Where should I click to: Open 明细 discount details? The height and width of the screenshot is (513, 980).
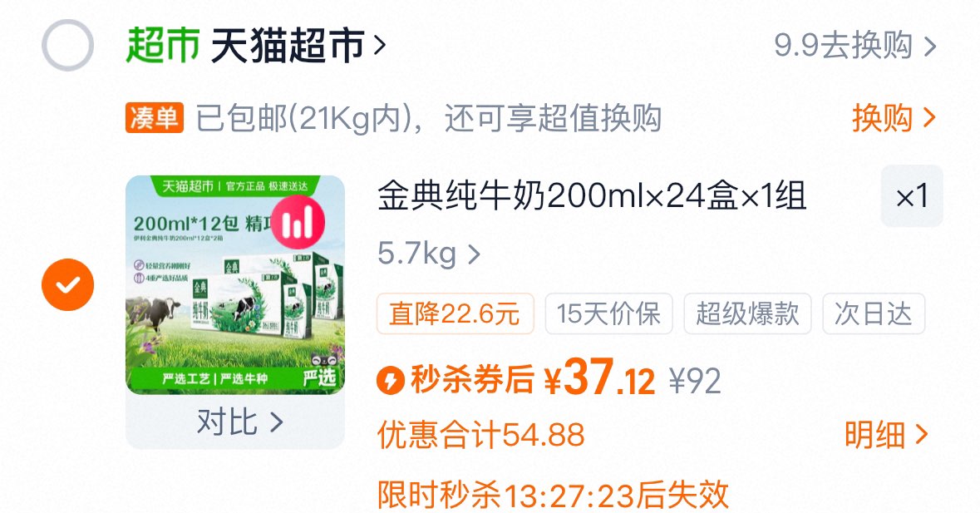(x=887, y=434)
